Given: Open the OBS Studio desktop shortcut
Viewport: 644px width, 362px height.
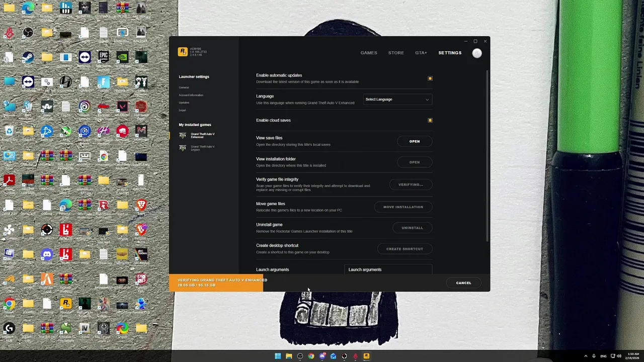Looking at the screenshot, I should coord(28,35).
